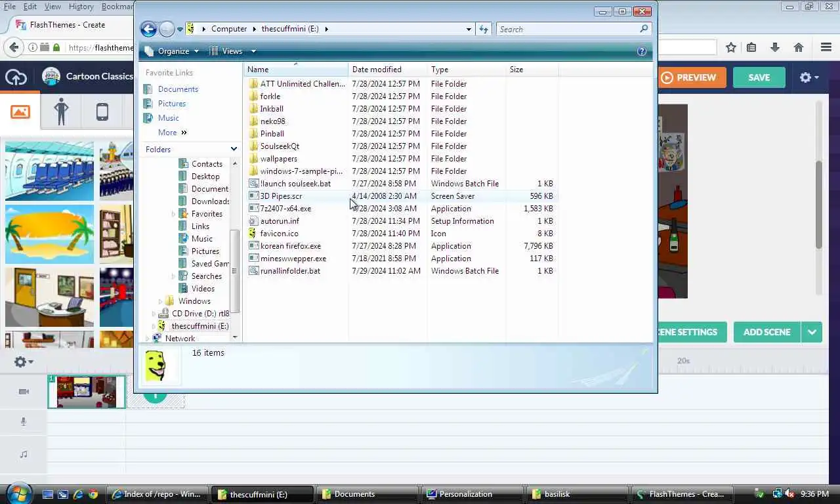Click the browser bookmark star icon

(x=731, y=47)
